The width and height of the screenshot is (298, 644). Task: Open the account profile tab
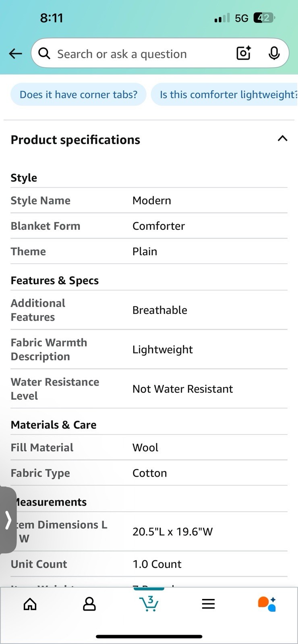(89, 604)
